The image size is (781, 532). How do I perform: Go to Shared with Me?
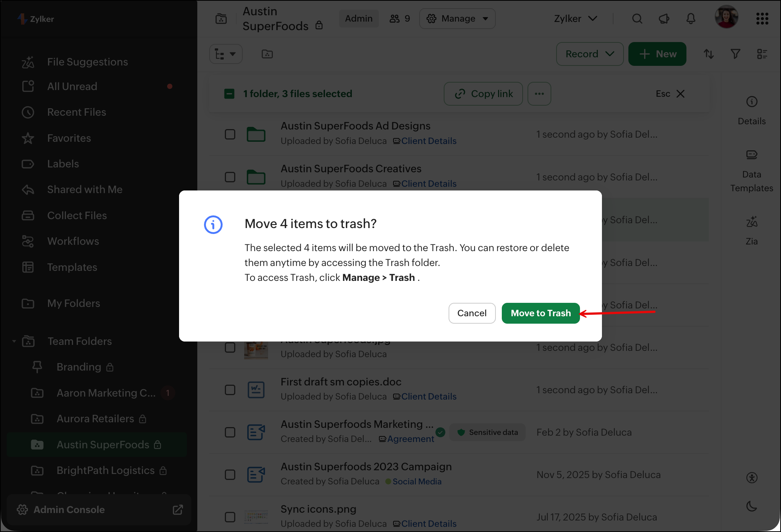click(85, 189)
